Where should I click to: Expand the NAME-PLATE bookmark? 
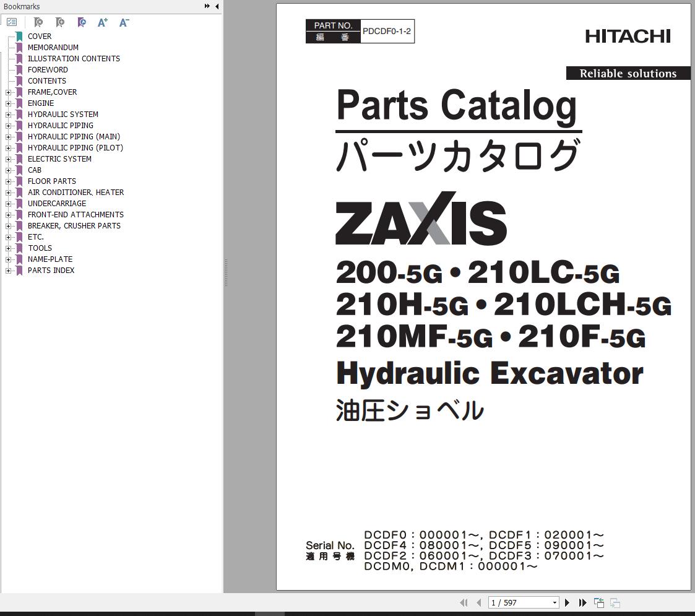click(8, 259)
